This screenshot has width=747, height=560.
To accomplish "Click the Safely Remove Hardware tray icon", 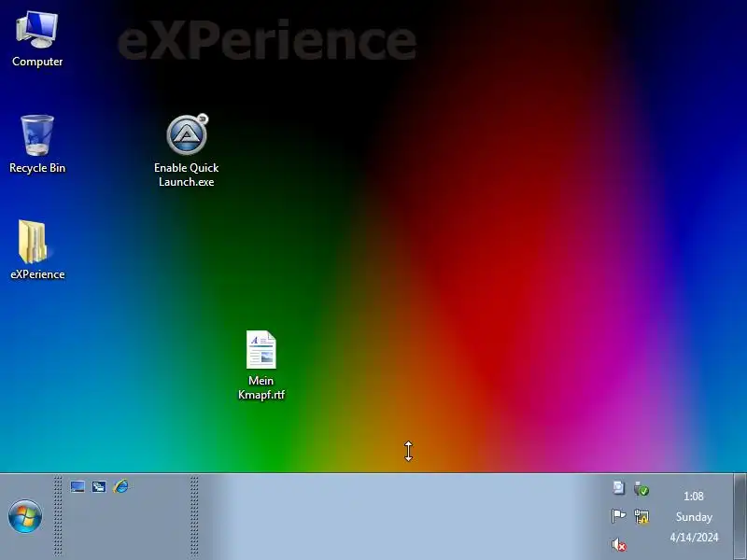I will pos(641,488).
